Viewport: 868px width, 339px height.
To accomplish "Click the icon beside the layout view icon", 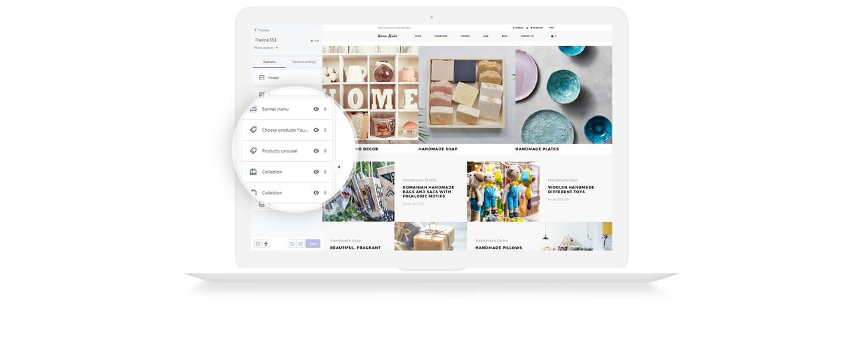I will click(x=266, y=243).
